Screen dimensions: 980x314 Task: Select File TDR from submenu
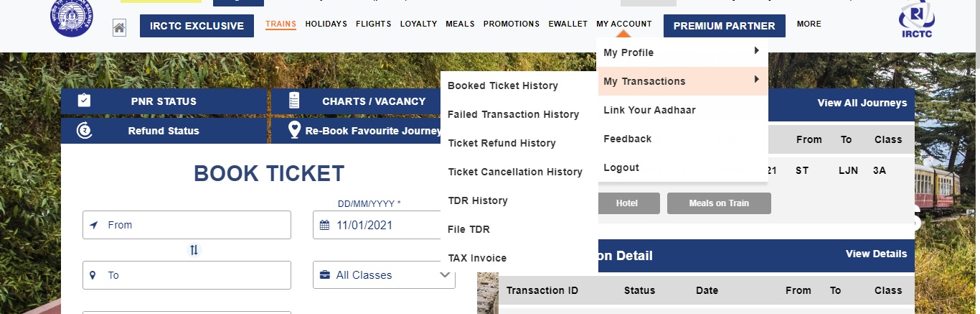tap(468, 229)
